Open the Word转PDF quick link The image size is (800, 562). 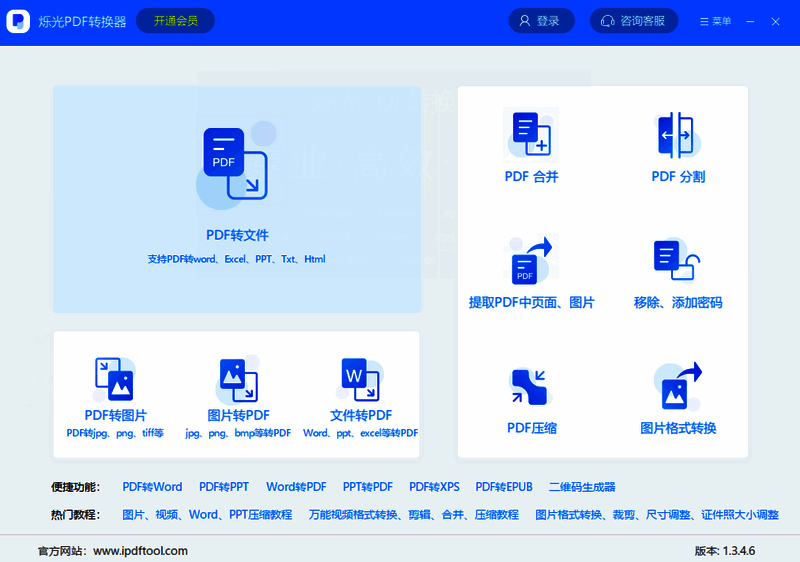coord(296,487)
